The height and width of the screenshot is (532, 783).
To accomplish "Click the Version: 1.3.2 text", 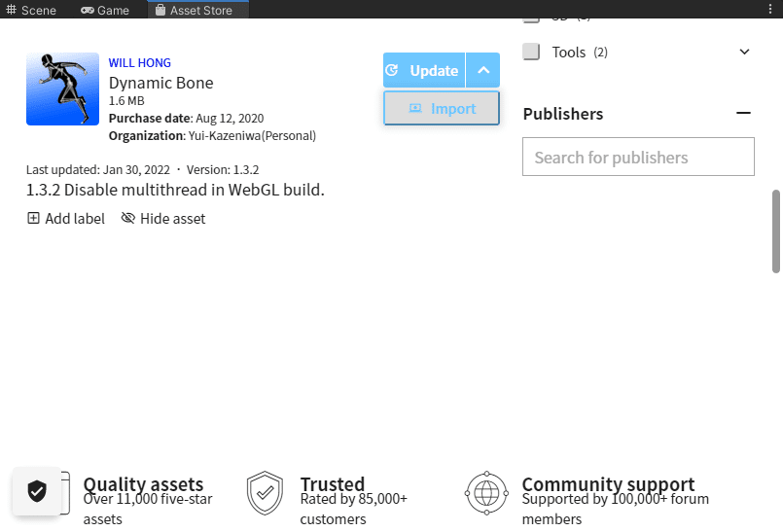I will (x=223, y=170).
